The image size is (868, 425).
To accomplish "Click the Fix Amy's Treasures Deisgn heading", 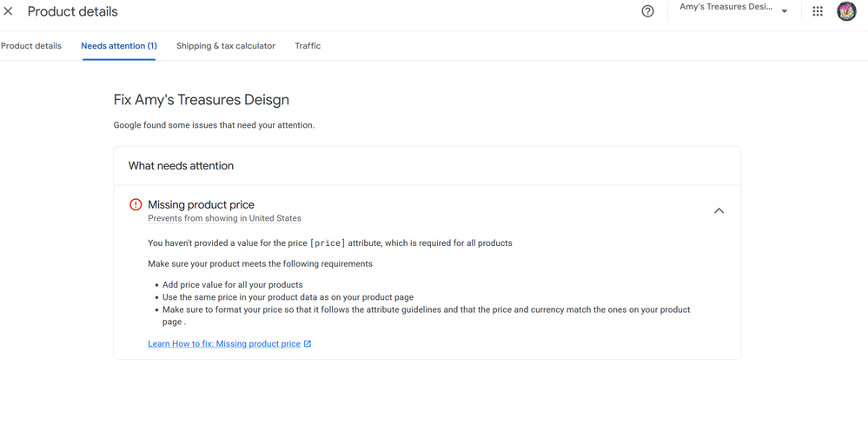I will [202, 100].
